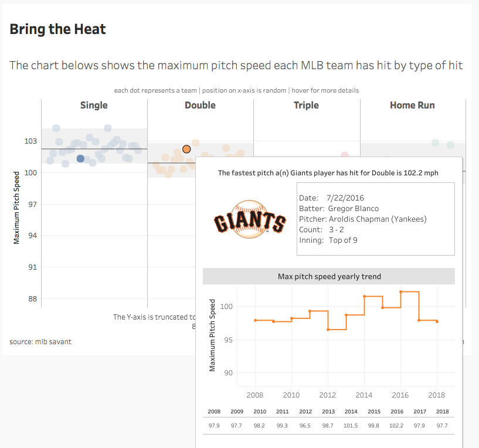The height and width of the screenshot is (448, 479).
Task: Click the 'Max pitch speed yearly trend' header
Action: coord(328,276)
